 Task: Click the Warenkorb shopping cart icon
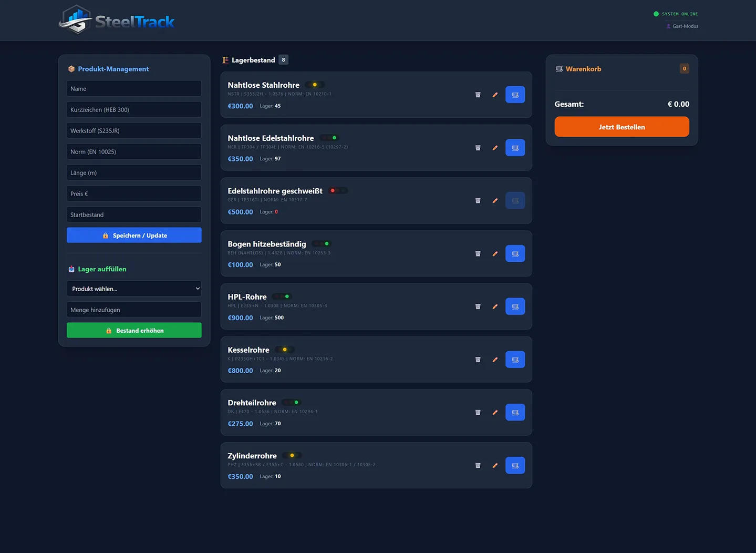click(x=558, y=68)
